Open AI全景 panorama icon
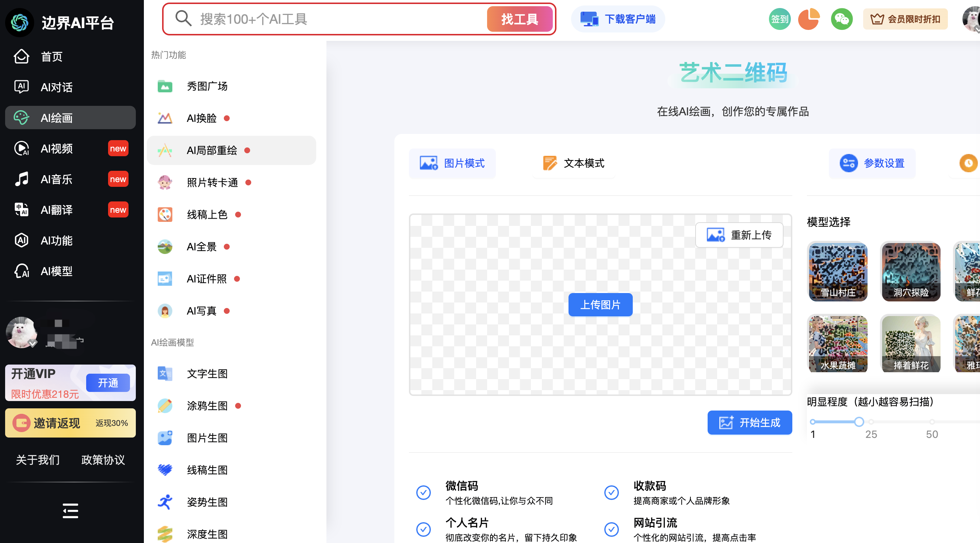Image resolution: width=980 pixels, height=543 pixels. click(x=165, y=247)
